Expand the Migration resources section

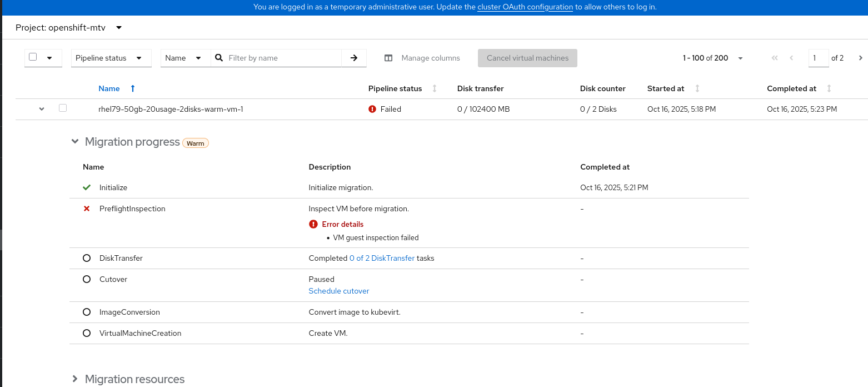tap(75, 379)
